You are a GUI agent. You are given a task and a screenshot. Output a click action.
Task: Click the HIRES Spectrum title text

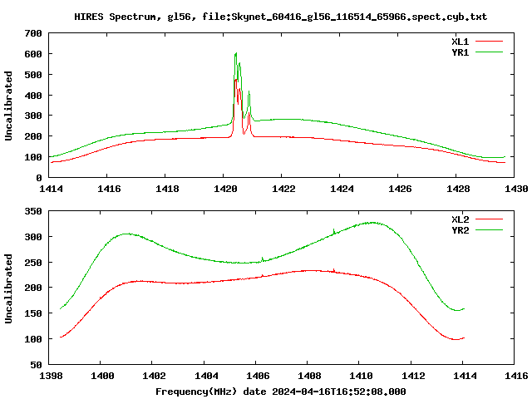pos(280,17)
